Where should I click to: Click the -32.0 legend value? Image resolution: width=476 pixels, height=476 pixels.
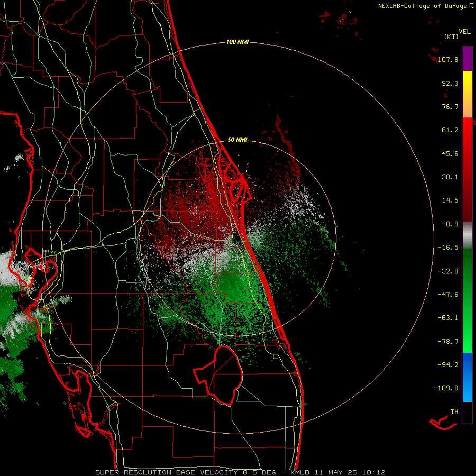click(x=448, y=271)
